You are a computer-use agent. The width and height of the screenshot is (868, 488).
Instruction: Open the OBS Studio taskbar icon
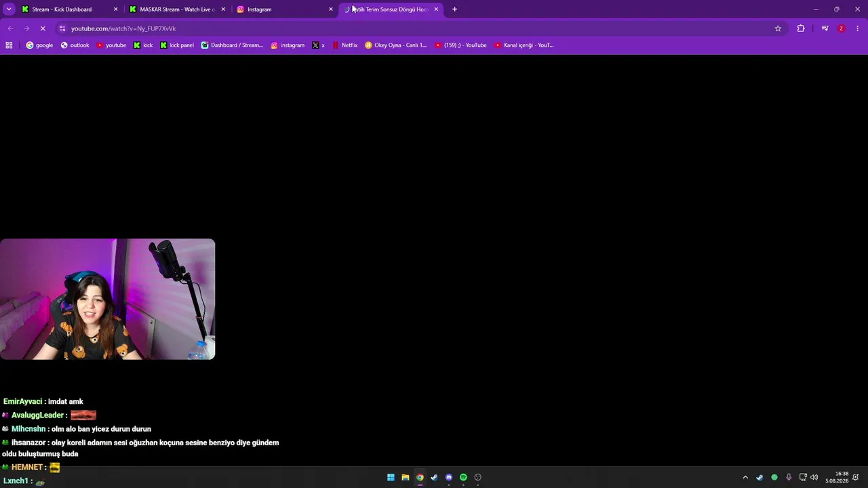pyautogui.click(x=478, y=477)
